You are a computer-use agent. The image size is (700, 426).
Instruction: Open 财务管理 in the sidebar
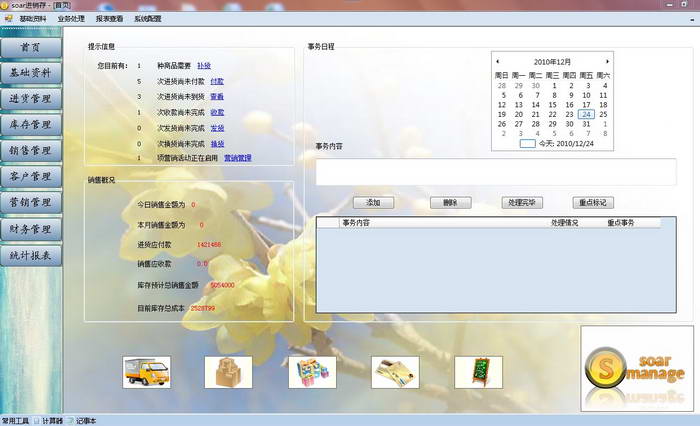[x=31, y=229]
